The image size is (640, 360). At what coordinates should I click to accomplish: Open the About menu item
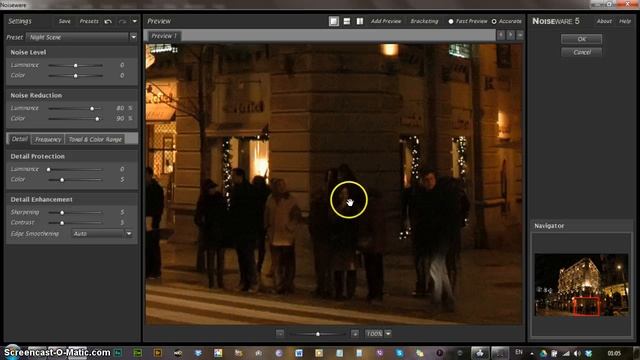pos(604,21)
